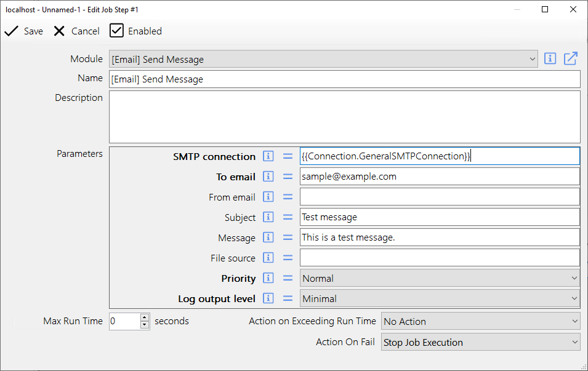The width and height of the screenshot is (588, 371).
Task: Click the equals icon for To email
Action: click(288, 176)
